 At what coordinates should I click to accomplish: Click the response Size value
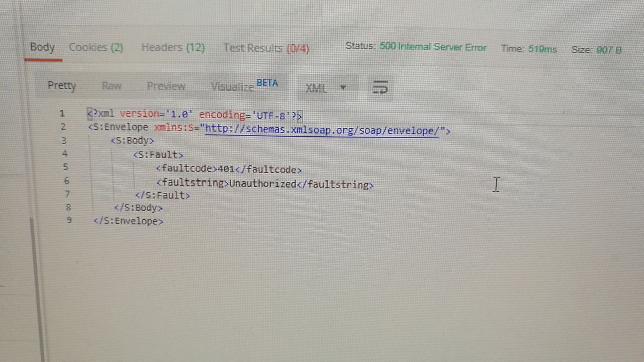pyautogui.click(x=609, y=50)
